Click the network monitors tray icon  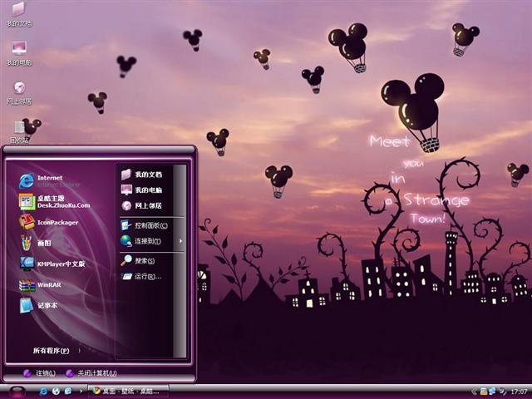[492, 392]
